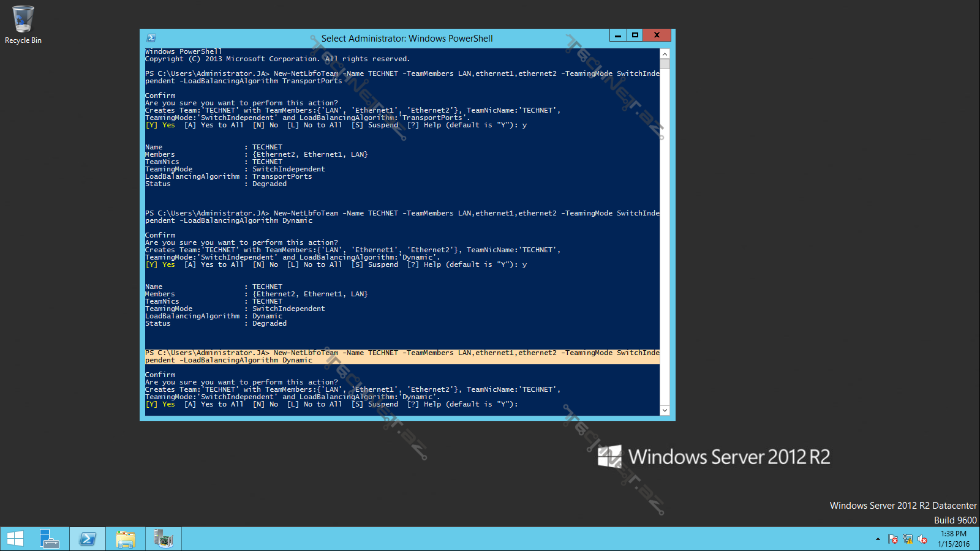Viewport: 980px width, 551px height.
Task: Minimize the PowerShell window
Action: click(618, 36)
